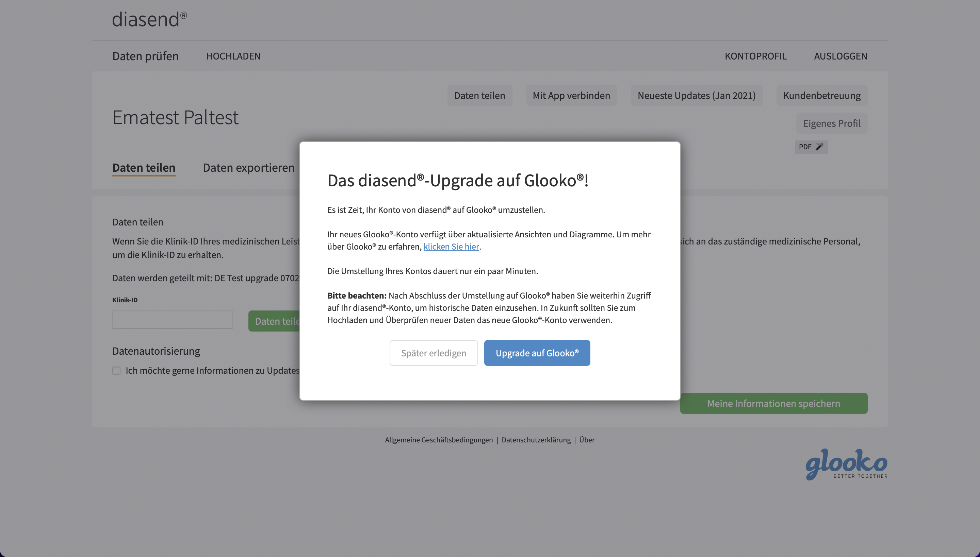Confirm Upgrade auf Glooko button
Image resolution: width=980 pixels, height=557 pixels.
coord(537,353)
